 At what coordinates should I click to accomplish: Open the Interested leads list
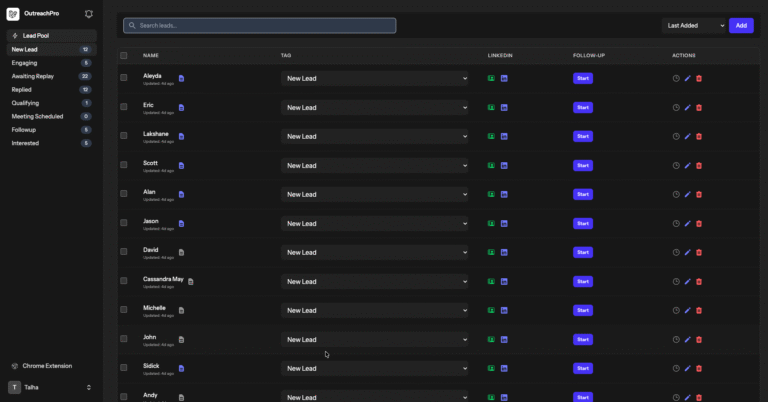(x=51, y=143)
